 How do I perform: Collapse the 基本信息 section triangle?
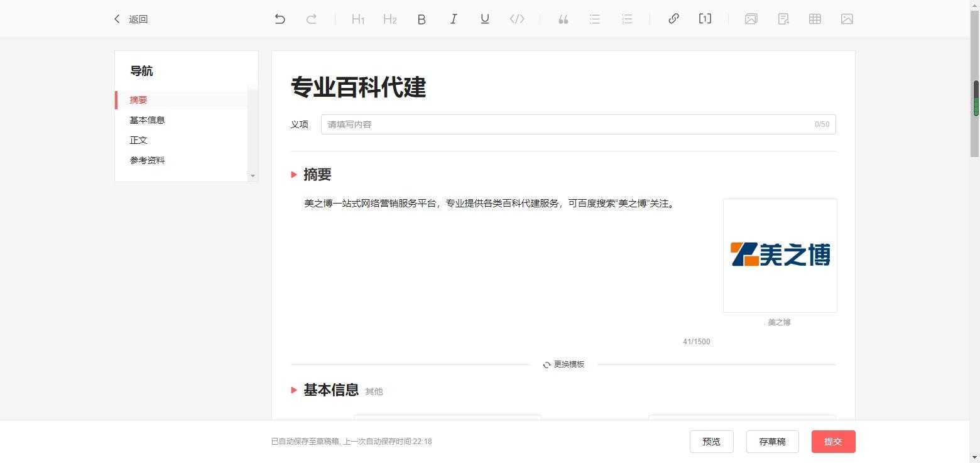click(x=293, y=390)
